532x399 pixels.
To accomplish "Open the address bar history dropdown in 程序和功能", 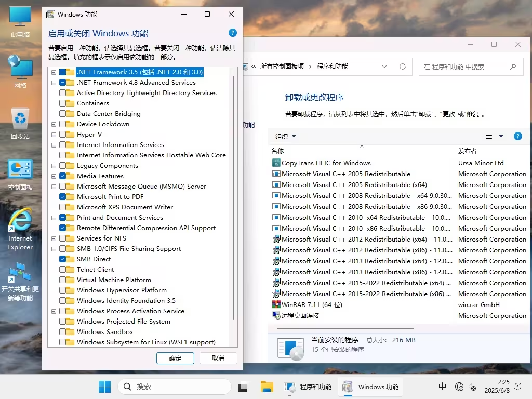I will point(384,66).
